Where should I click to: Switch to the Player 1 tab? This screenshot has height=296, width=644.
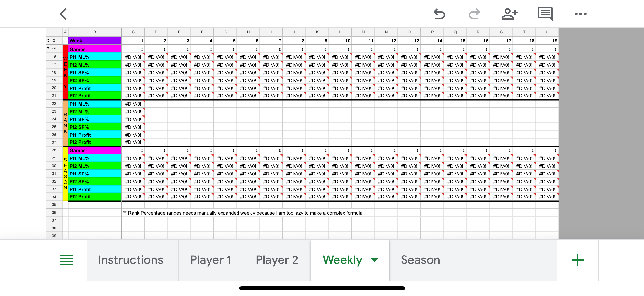coord(211,260)
